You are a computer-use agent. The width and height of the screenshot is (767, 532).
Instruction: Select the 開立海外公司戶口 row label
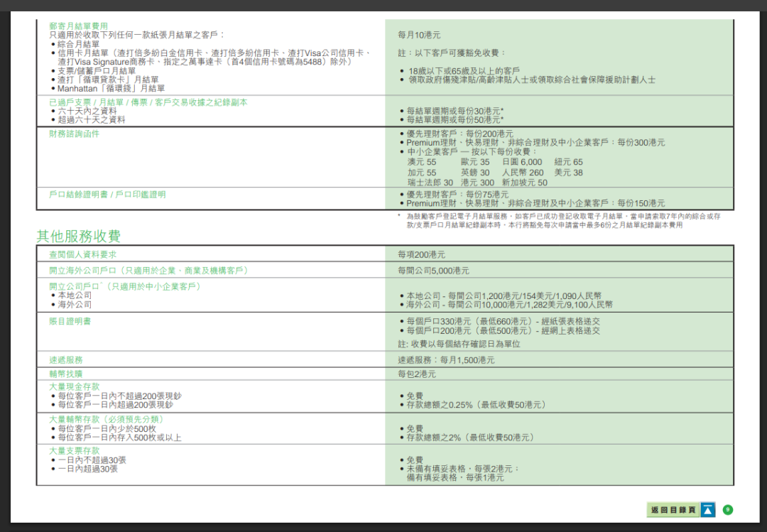coord(150,271)
